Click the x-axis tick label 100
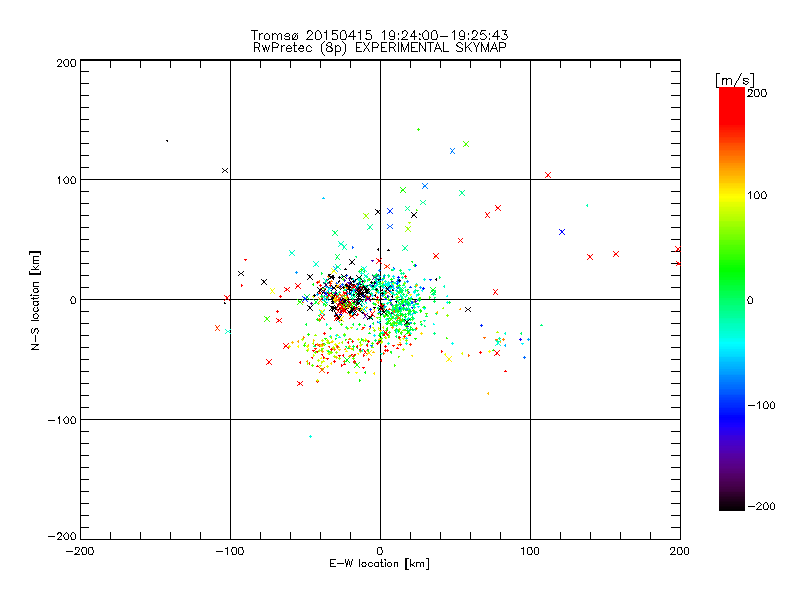The image size is (800, 600). (x=530, y=551)
